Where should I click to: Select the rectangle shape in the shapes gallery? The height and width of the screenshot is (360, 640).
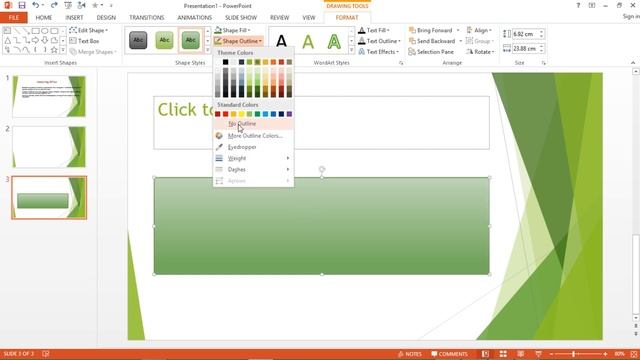click(x=36, y=31)
